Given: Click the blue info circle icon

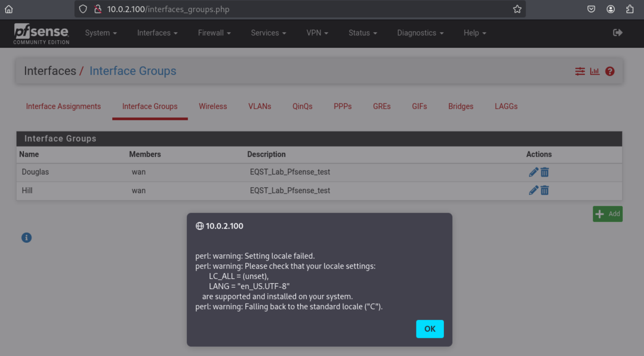Looking at the screenshot, I should pyautogui.click(x=27, y=237).
